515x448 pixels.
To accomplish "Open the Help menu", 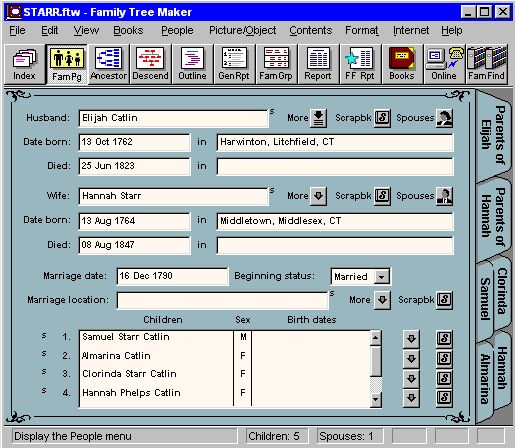I will 452,30.
